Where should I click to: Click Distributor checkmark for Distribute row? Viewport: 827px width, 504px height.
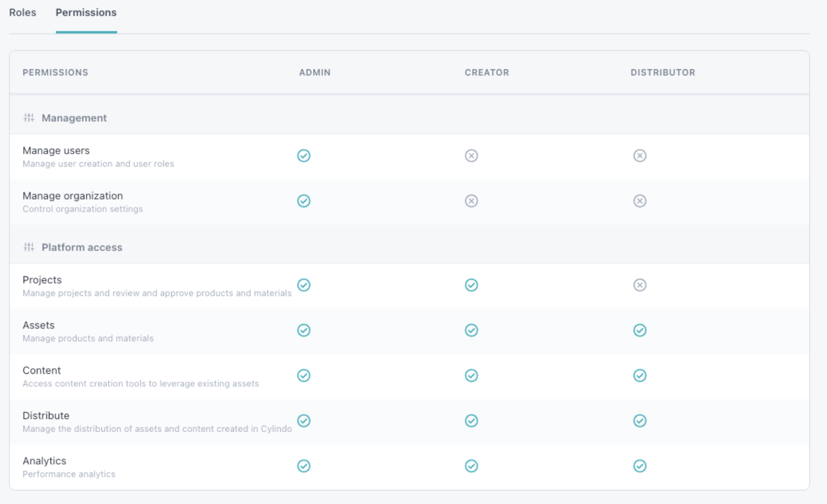(x=640, y=421)
